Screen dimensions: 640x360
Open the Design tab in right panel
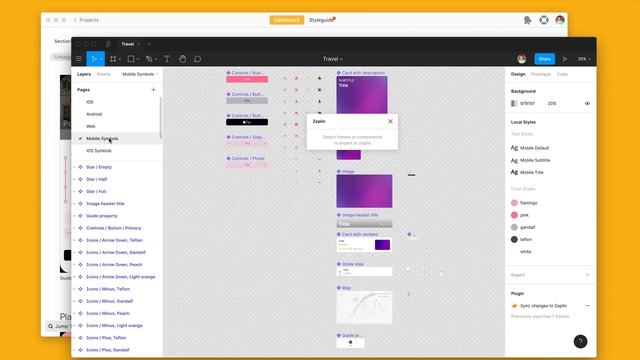point(518,74)
